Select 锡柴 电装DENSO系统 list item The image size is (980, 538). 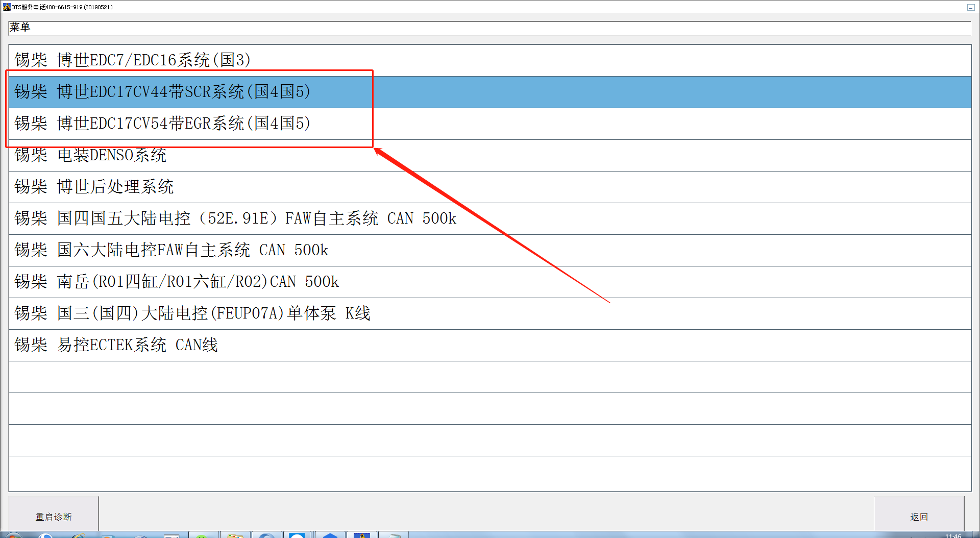pos(490,155)
